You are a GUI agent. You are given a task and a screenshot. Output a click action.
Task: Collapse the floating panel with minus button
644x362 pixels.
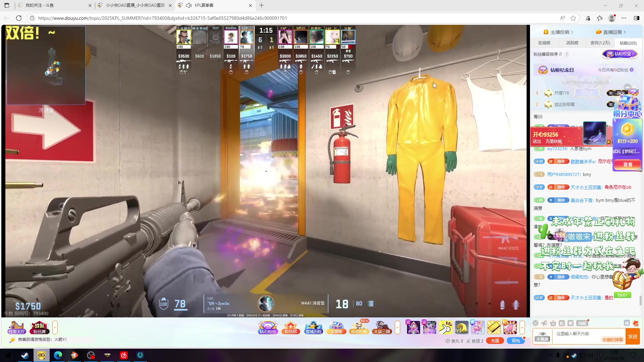628,87
